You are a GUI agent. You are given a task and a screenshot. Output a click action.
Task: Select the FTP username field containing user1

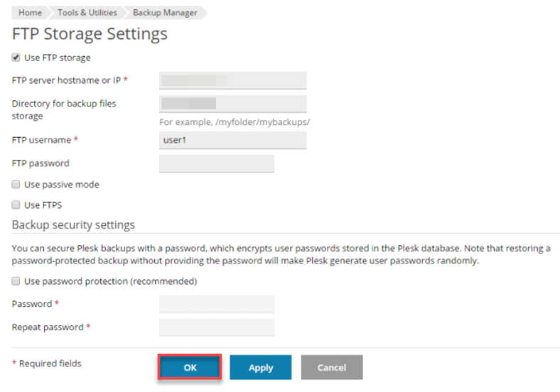(x=233, y=140)
